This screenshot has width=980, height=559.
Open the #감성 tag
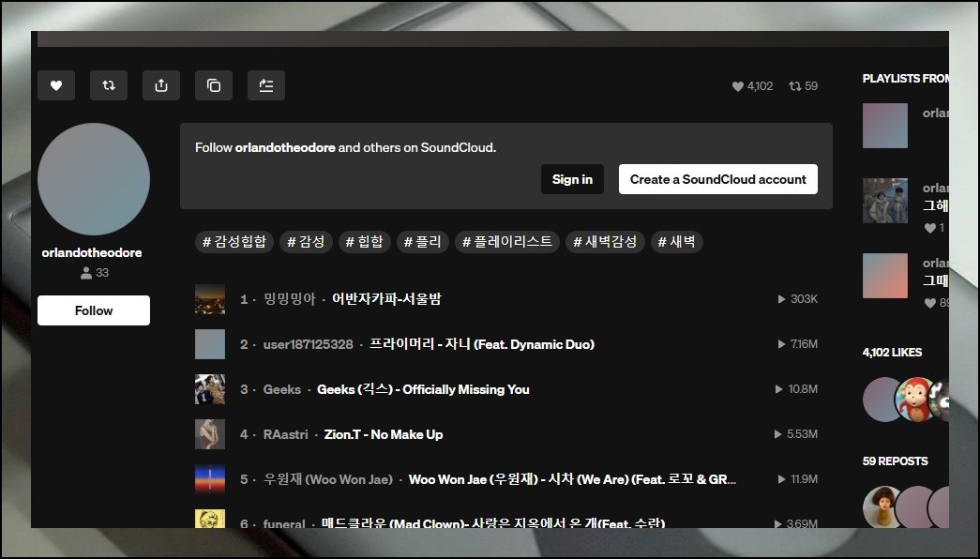tap(306, 242)
